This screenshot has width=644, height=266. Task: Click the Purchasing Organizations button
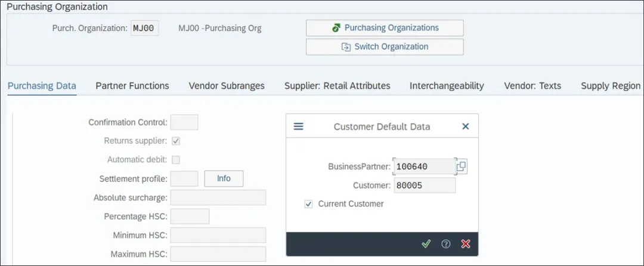tap(385, 28)
